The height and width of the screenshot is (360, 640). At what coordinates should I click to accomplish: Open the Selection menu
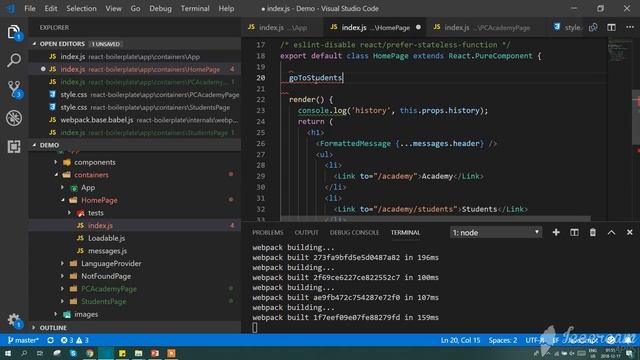tap(81, 8)
